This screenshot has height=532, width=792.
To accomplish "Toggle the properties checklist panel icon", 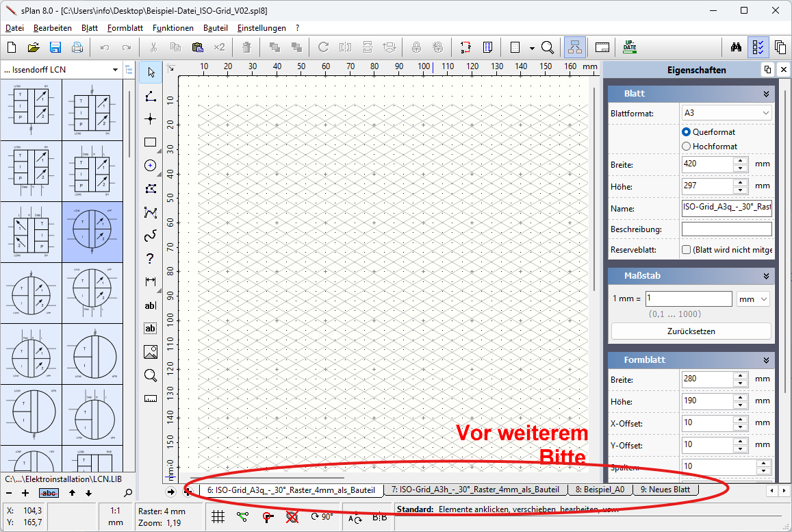I will [758, 47].
